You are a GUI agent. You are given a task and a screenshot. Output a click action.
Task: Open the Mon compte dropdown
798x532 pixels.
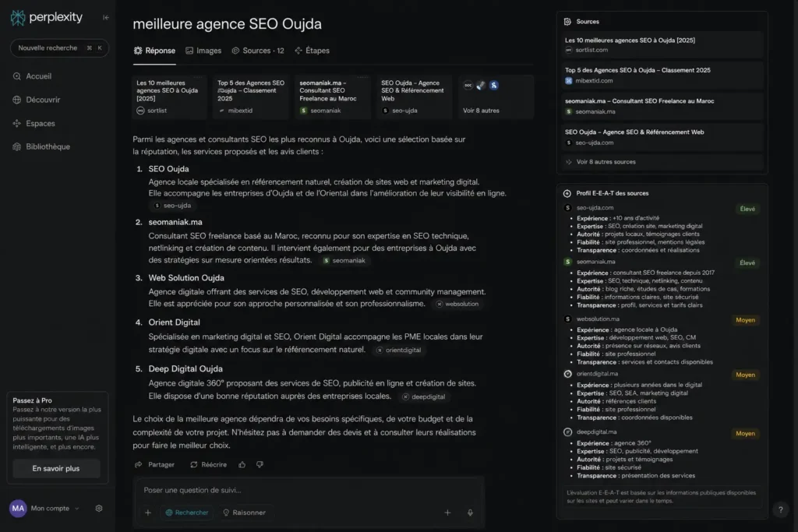click(x=55, y=508)
